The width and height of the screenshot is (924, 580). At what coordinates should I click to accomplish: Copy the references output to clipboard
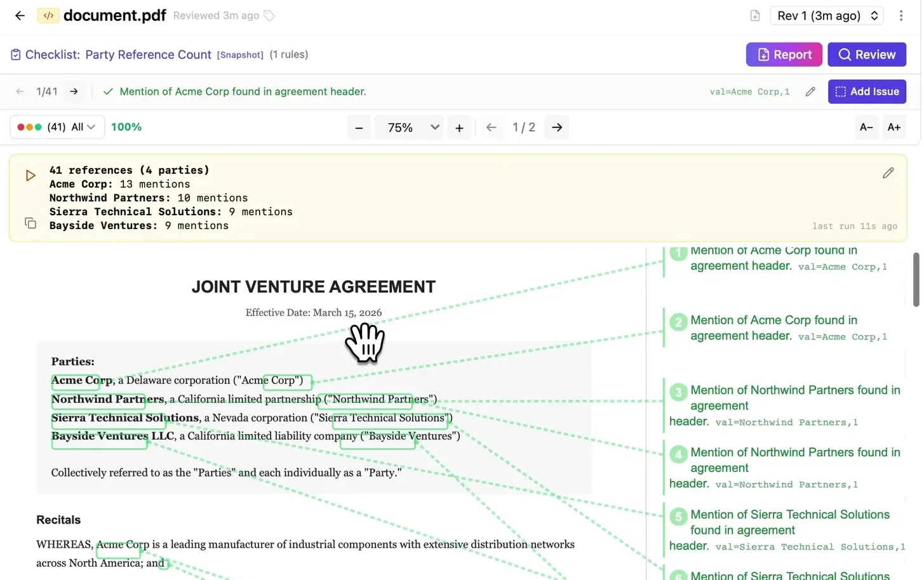coord(30,223)
